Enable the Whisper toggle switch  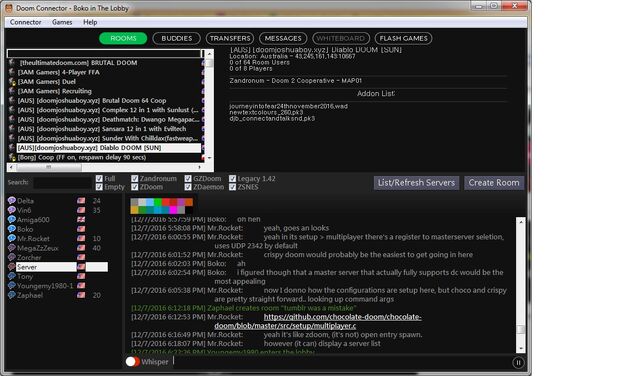(x=133, y=362)
